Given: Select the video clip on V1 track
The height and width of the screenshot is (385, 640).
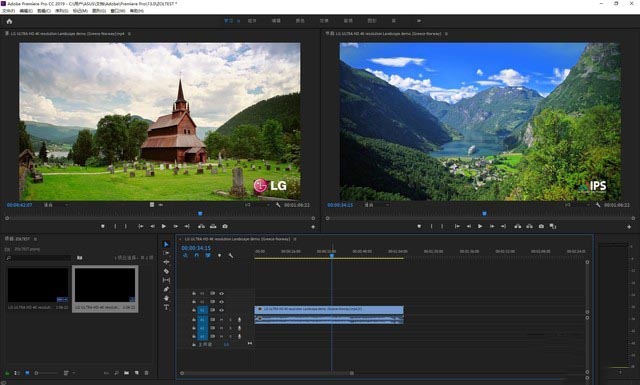Looking at the screenshot, I should (x=329, y=310).
